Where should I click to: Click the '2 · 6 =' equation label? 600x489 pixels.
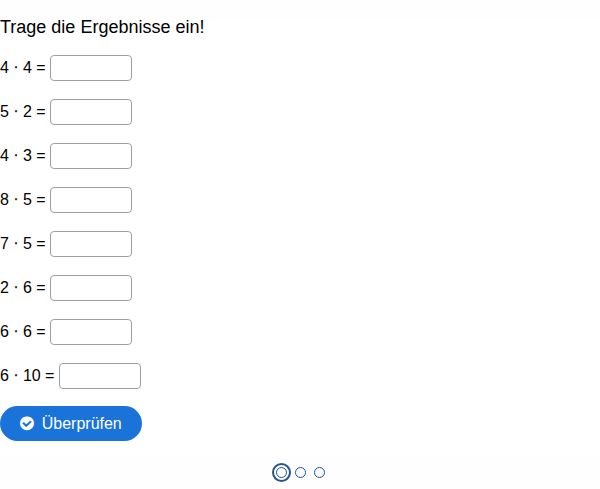[23, 288]
